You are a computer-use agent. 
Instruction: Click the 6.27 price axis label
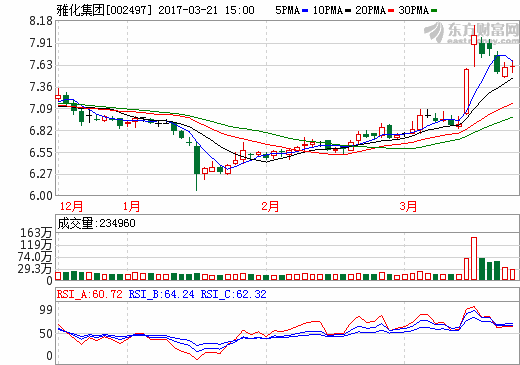tap(41, 174)
